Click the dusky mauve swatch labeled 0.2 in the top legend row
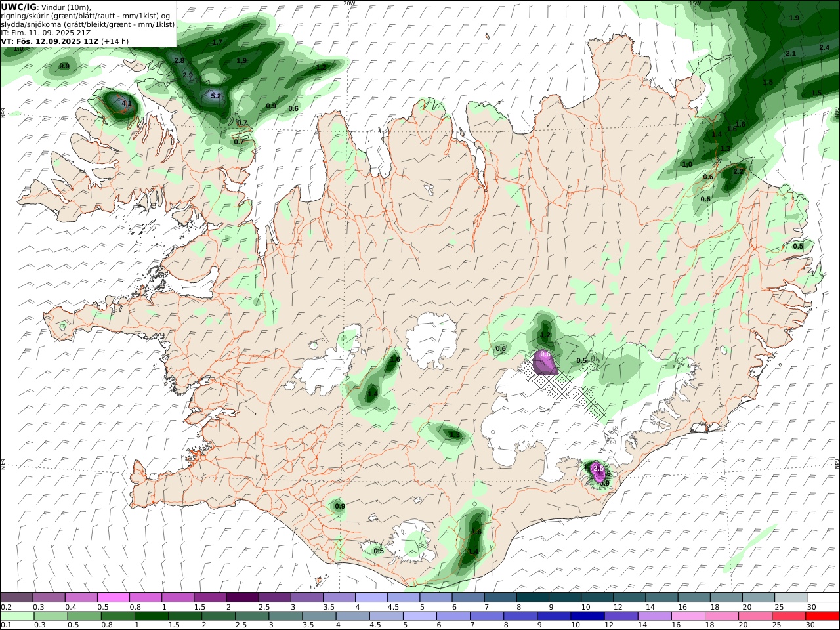This screenshot has width=840, height=630. point(16,597)
